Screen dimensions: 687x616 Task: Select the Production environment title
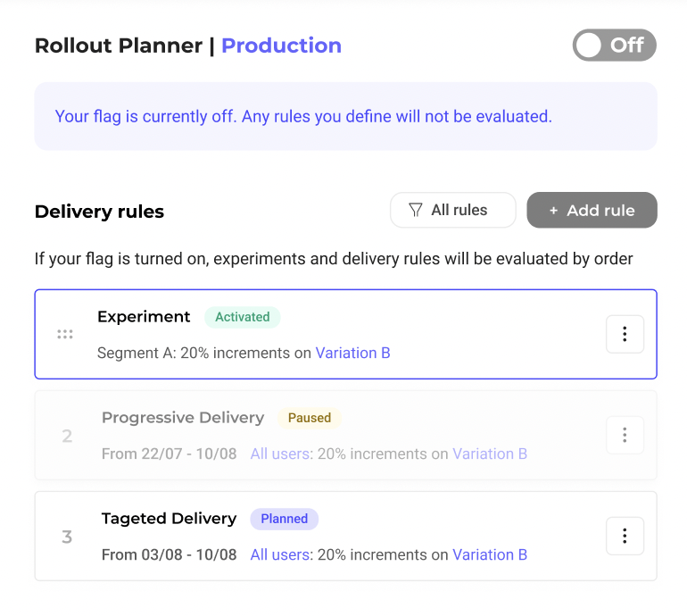click(281, 46)
